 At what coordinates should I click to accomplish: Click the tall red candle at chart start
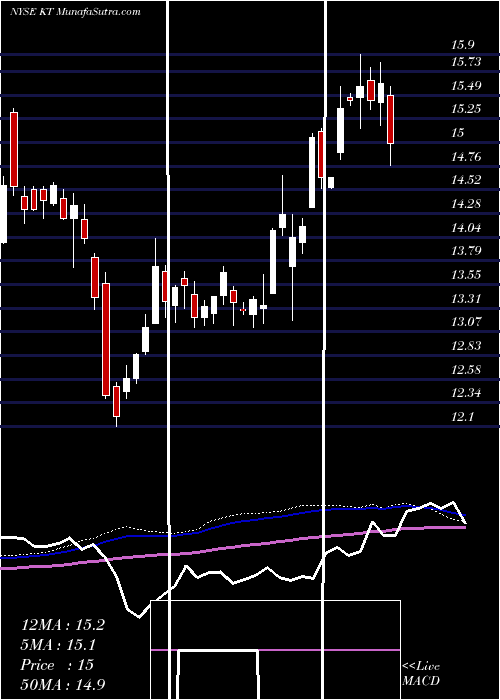(14, 150)
